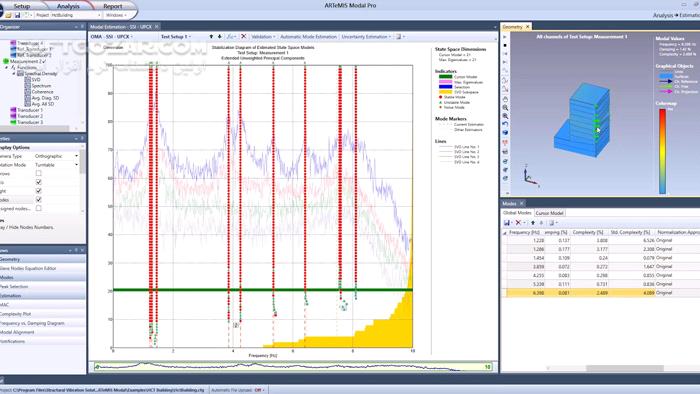The width and height of the screenshot is (700, 394).
Task: Collapse the Spectral Density tree node
Action: 14,73
